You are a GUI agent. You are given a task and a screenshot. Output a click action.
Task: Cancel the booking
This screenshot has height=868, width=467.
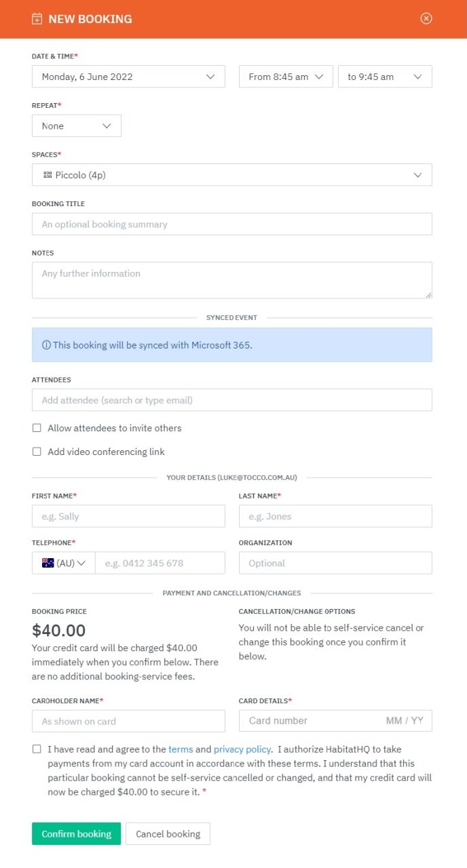(x=168, y=833)
